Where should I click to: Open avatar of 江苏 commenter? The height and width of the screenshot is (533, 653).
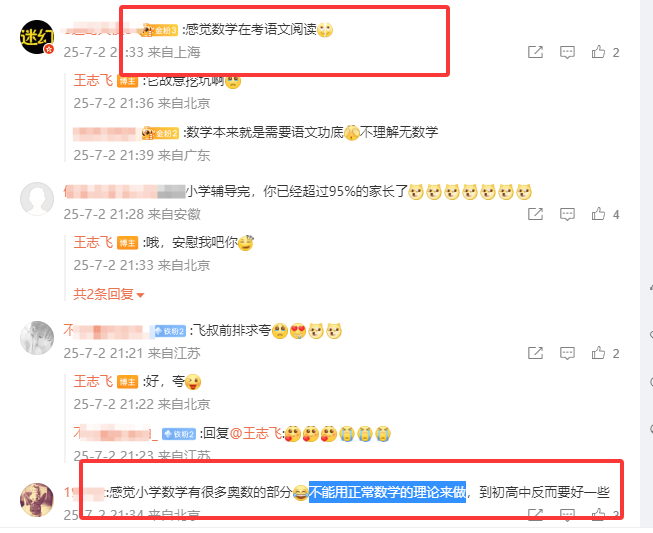point(37,338)
